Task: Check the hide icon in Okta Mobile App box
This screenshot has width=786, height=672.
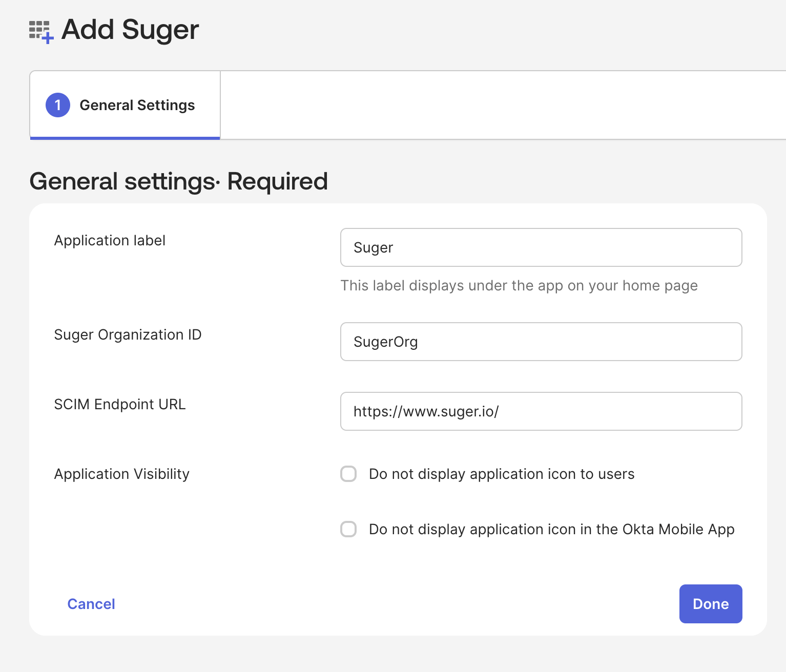Action: click(x=348, y=529)
